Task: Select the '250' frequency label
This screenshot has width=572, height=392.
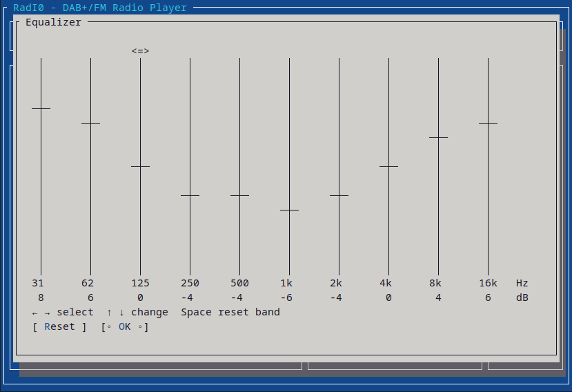Action: (x=190, y=283)
